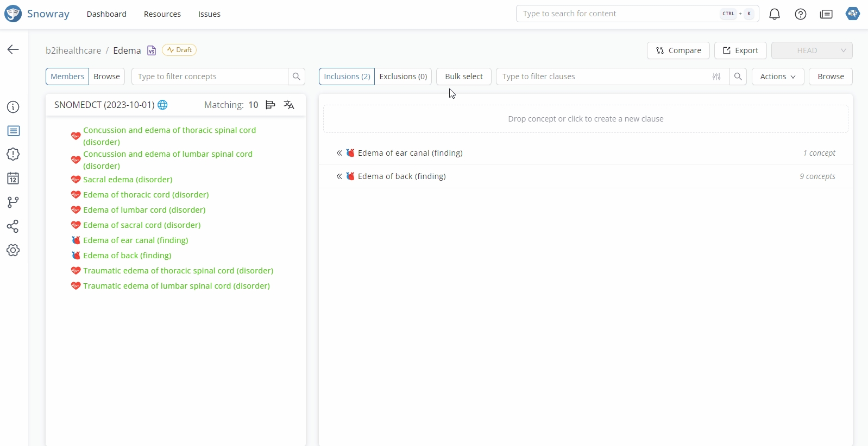868x446 pixels.
Task: Click the back arrow icon
Action: [13, 49]
